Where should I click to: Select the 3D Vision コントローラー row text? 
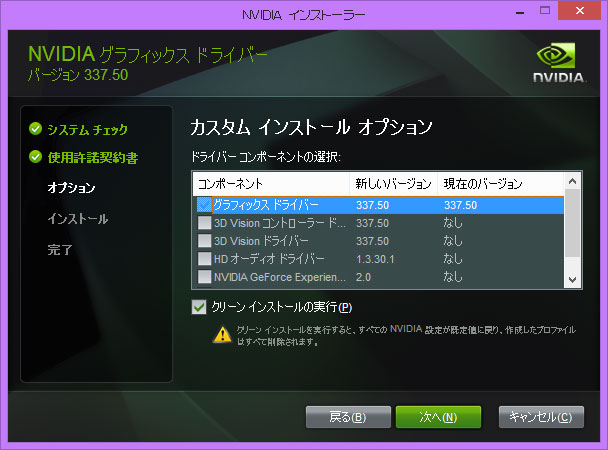coord(280,223)
